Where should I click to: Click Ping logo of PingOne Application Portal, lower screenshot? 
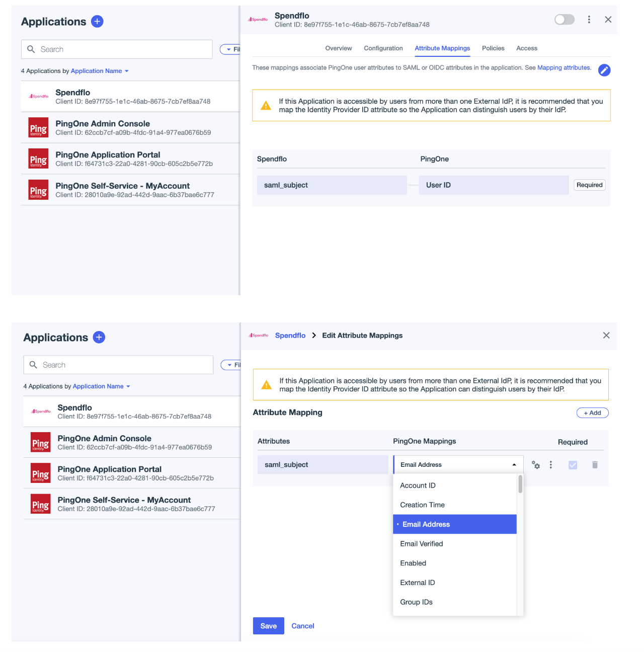41,473
